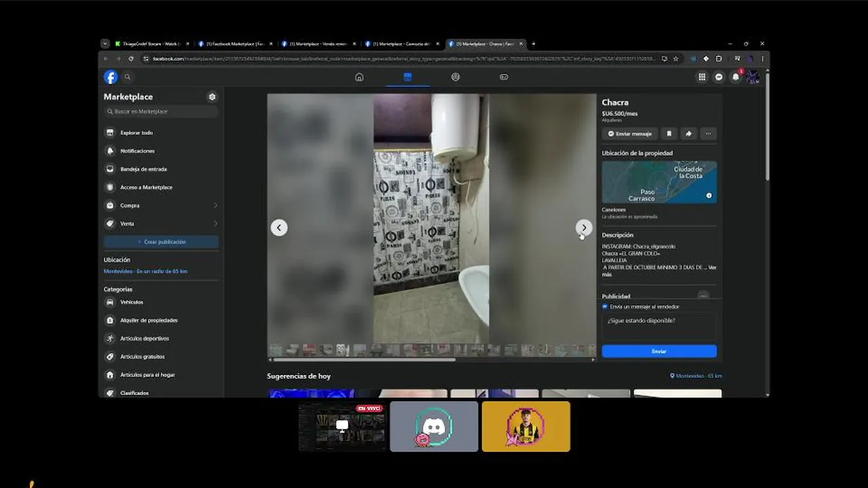Select the Discord stream tile
The image size is (868, 488).
(x=434, y=426)
